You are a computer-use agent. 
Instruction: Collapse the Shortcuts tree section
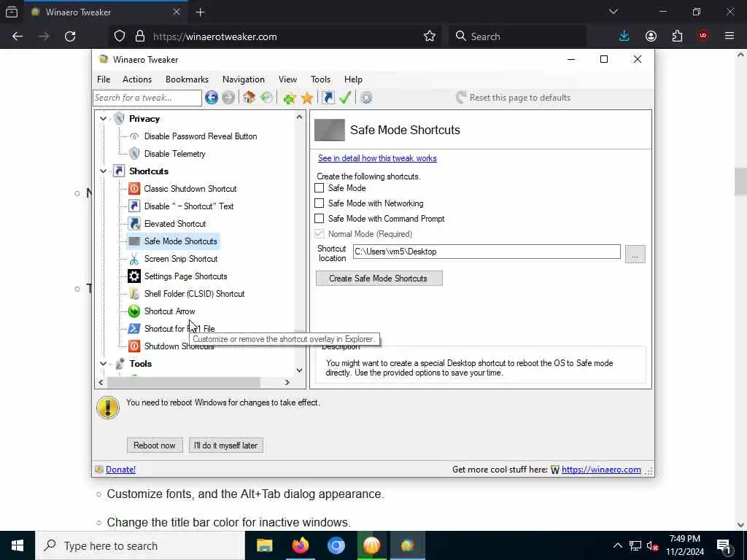pyautogui.click(x=104, y=171)
